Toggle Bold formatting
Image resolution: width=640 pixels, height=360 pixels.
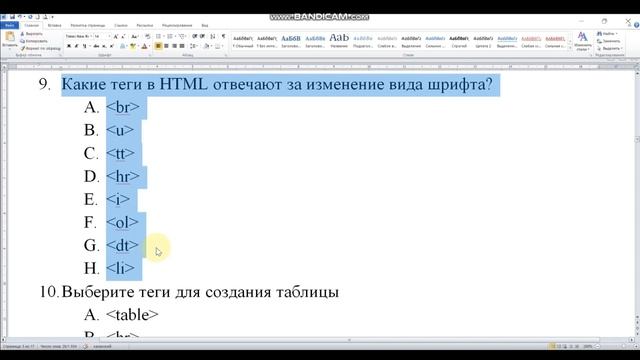[x=69, y=46]
